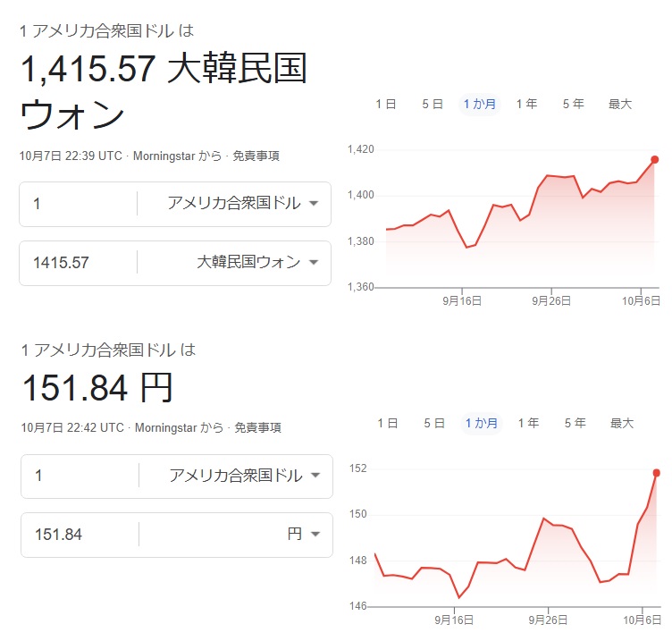
Task: Select the 1日 range on won chart
Action: pyautogui.click(x=386, y=104)
